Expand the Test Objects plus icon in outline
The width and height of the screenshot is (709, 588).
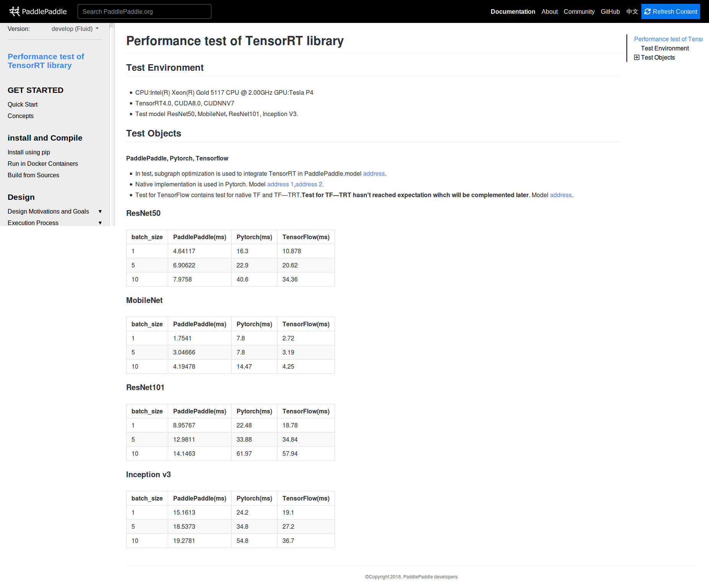[636, 57]
